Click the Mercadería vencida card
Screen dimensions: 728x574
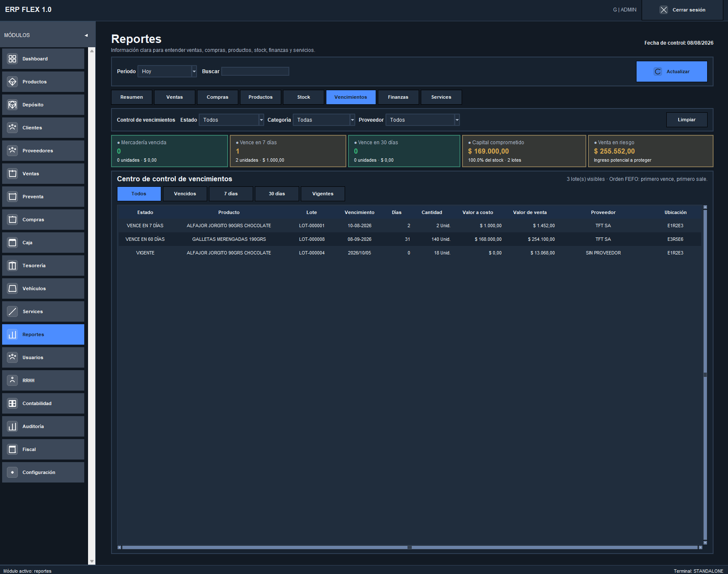169,151
